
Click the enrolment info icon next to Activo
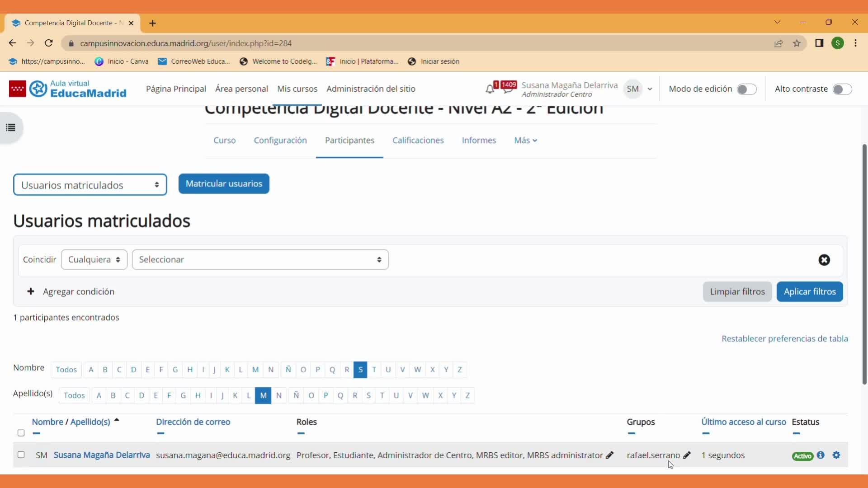tap(821, 455)
